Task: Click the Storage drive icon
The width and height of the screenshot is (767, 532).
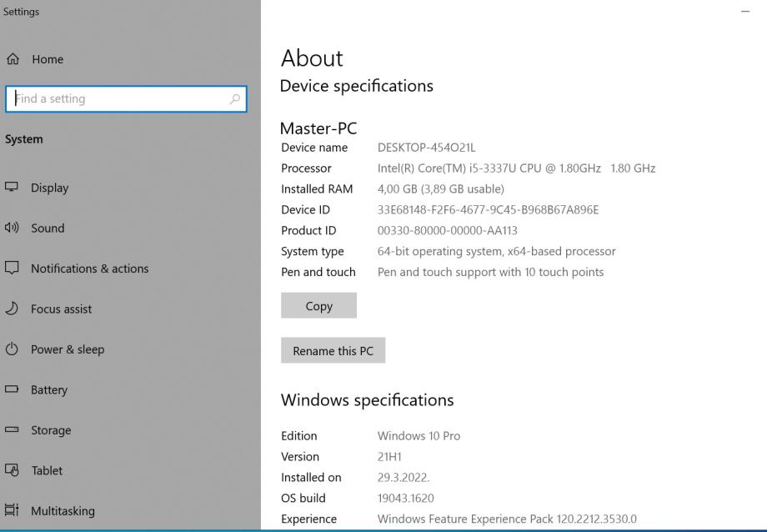Action: click(12, 430)
